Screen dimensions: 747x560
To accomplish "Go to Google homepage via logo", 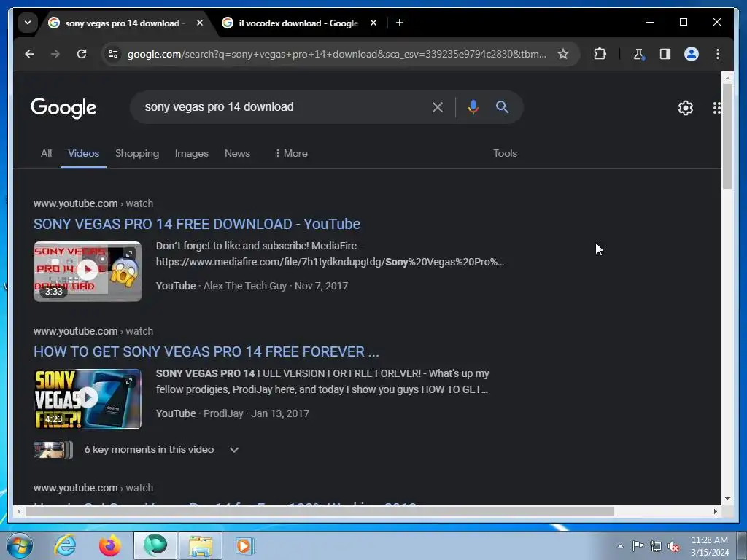I will [63, 108].
